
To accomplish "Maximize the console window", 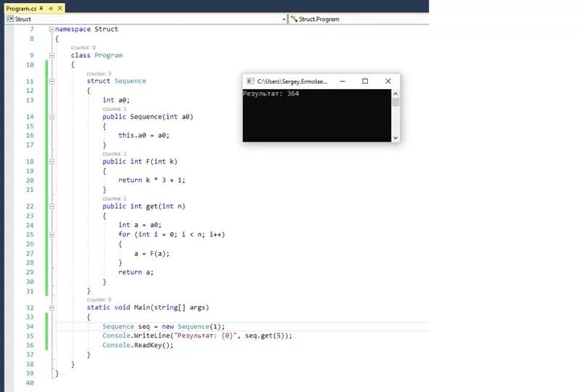I will click(x=365, y=81).
